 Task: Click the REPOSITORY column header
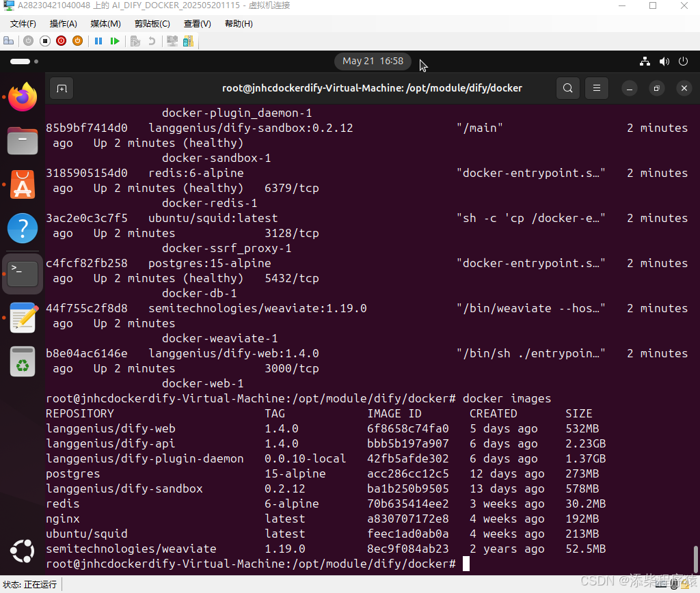pos(80,413)
